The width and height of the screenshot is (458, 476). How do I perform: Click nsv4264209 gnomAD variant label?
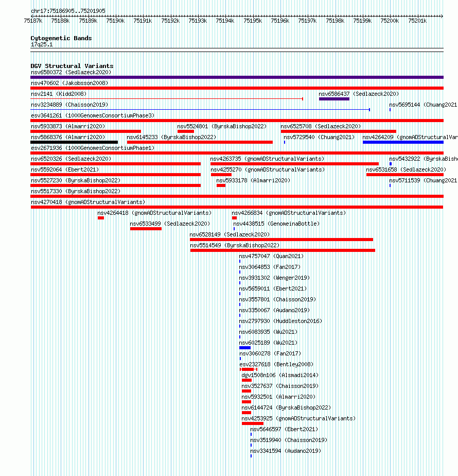pyautogui.click(x=410, y=137)
